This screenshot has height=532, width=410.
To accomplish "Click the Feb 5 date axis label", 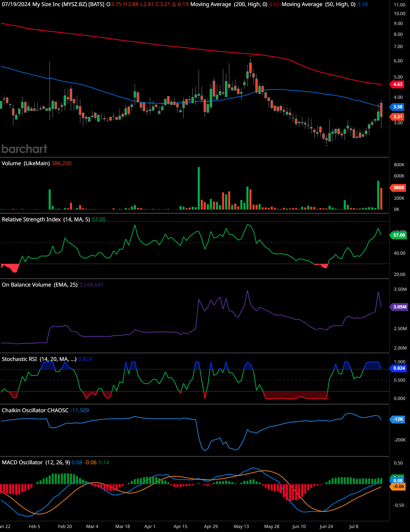I will pyautogui.click(x=35, y=526).
